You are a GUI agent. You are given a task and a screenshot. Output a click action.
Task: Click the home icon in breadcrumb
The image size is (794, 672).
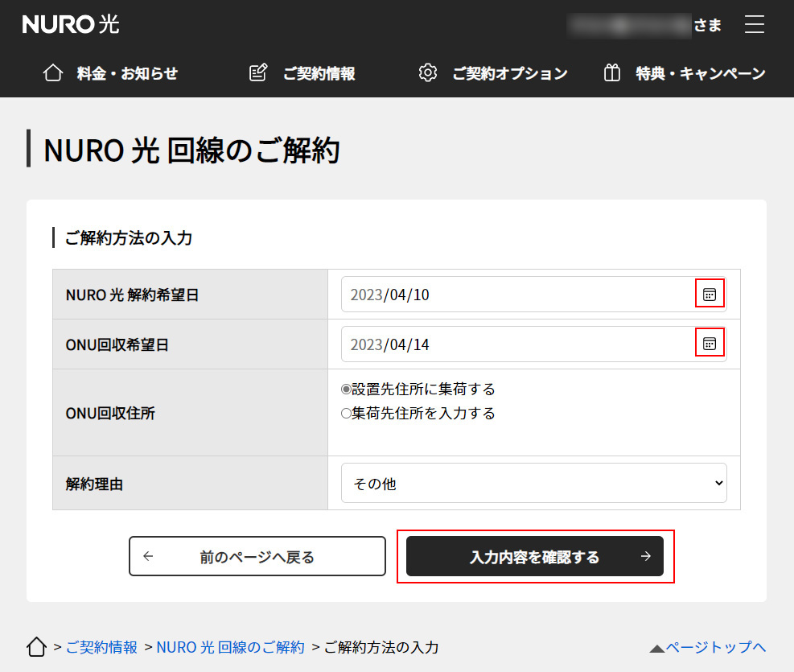click(36, 647)
